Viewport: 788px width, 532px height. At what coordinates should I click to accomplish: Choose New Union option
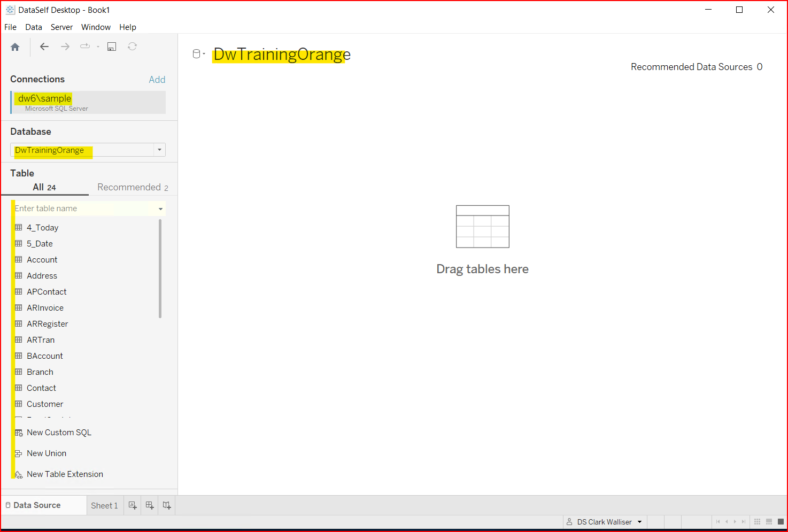pyautogui.click(x=47, y=453)
